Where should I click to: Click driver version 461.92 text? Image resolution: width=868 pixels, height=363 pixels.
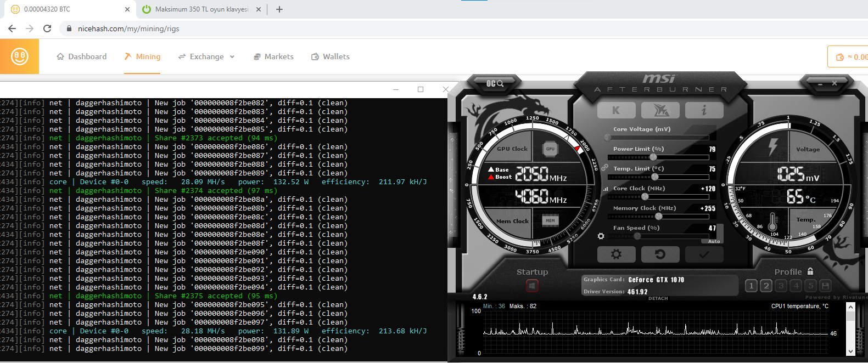click(637, 292)
